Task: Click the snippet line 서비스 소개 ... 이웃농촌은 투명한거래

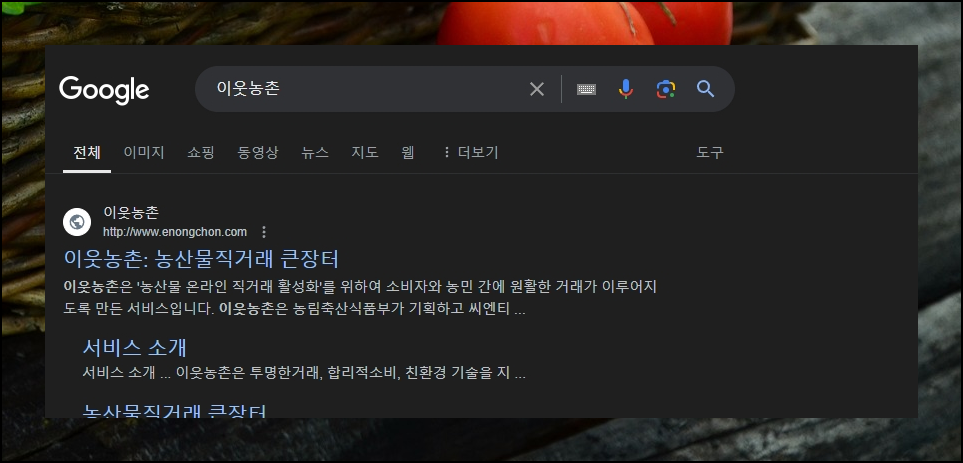Action: pyautogui.click(x=304, y=373)
